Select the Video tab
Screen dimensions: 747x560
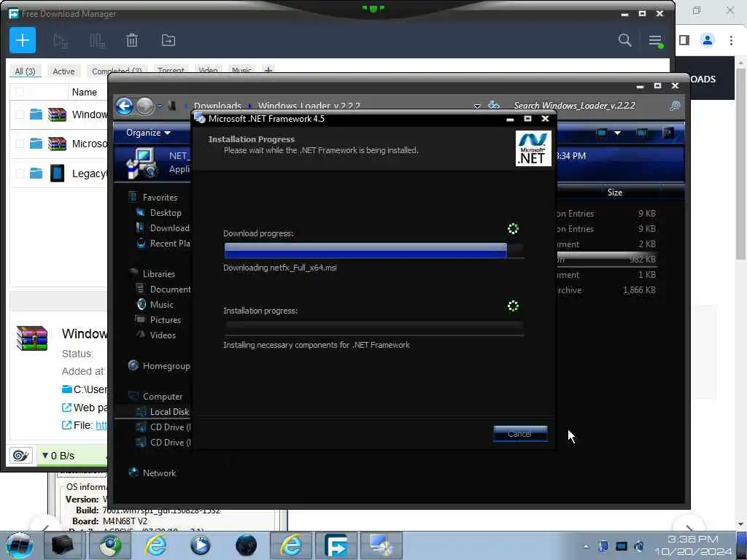[208, 71]
